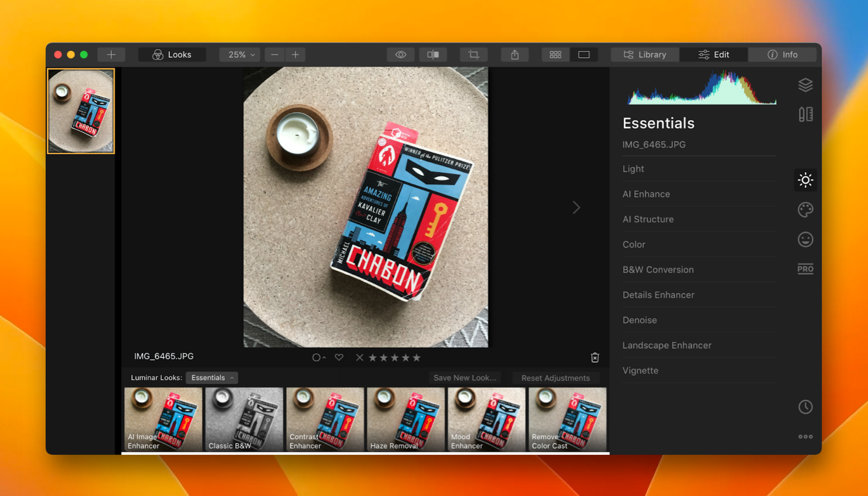Click the plus add-photos button
868x496 pixels.
tap(111, 54)
